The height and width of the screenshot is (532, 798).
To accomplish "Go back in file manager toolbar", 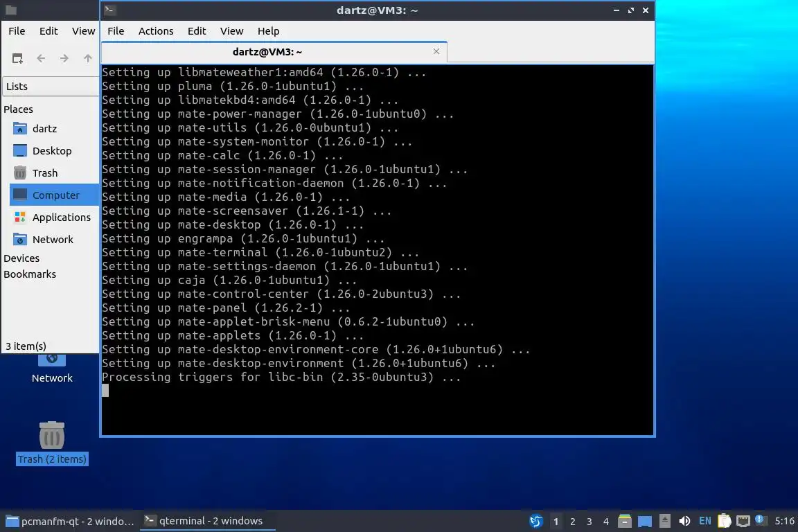I will tap(42, 59).
